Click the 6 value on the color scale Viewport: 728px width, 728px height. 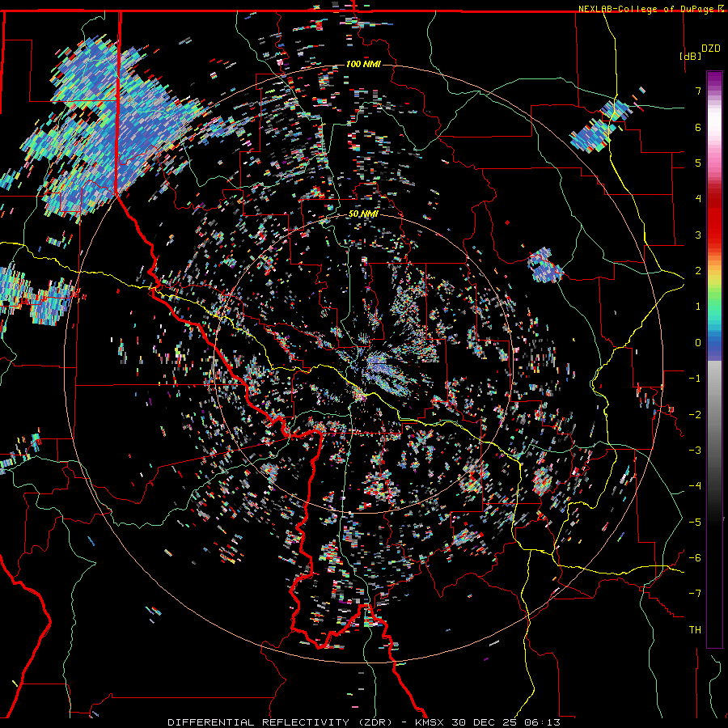coord(698,127)
